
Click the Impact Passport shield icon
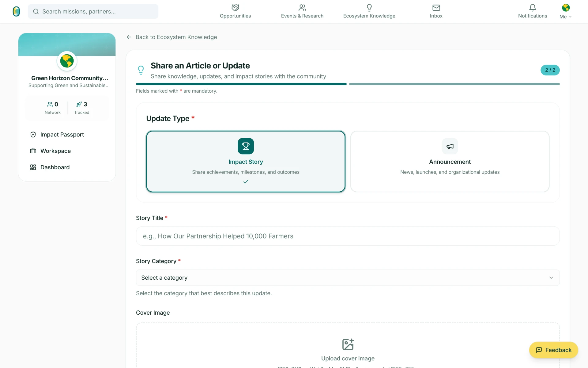(x=33, y=135)
